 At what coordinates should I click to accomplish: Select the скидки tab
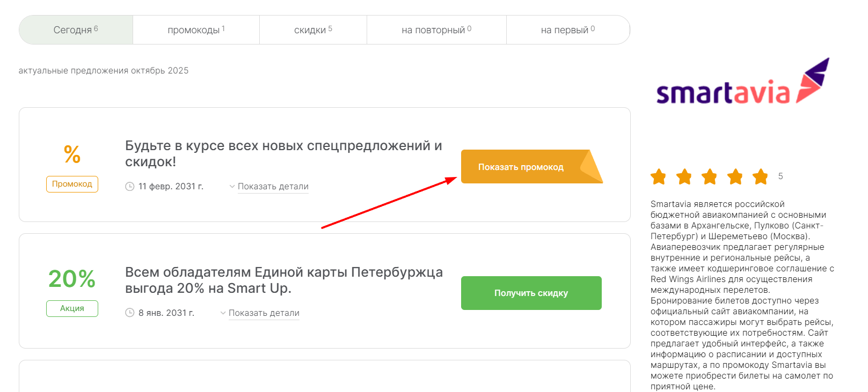point(313,30)
